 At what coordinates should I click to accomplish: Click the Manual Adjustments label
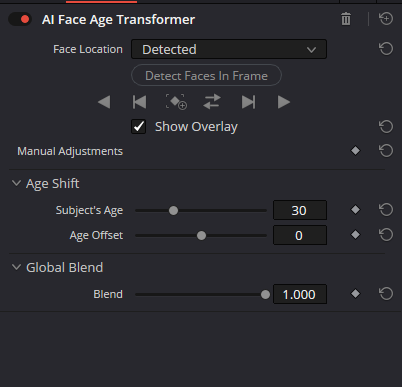[70, 151]
